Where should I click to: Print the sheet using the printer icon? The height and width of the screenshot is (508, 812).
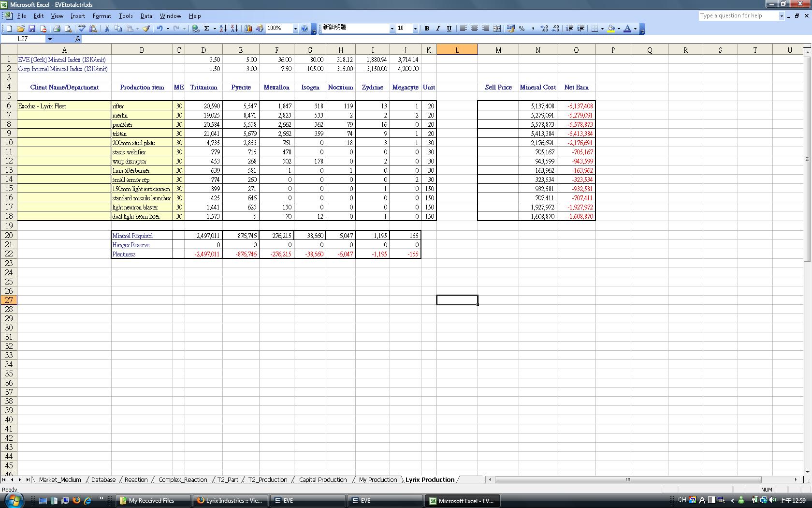click(57, 29)
